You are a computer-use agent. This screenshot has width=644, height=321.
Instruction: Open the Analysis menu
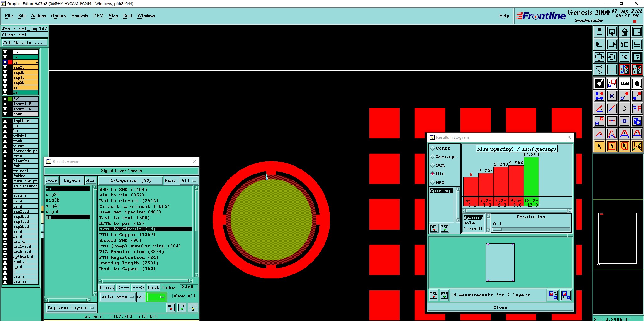click(80, 16)
